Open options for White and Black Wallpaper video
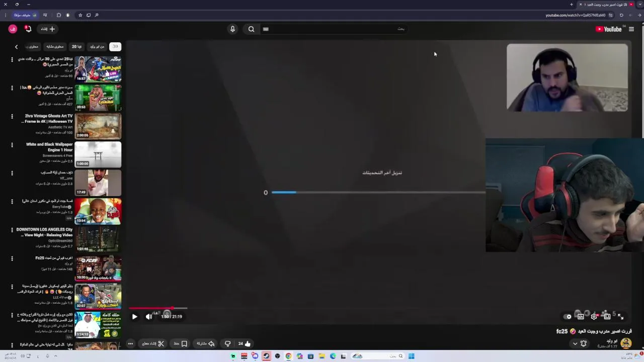 point(12,145)
